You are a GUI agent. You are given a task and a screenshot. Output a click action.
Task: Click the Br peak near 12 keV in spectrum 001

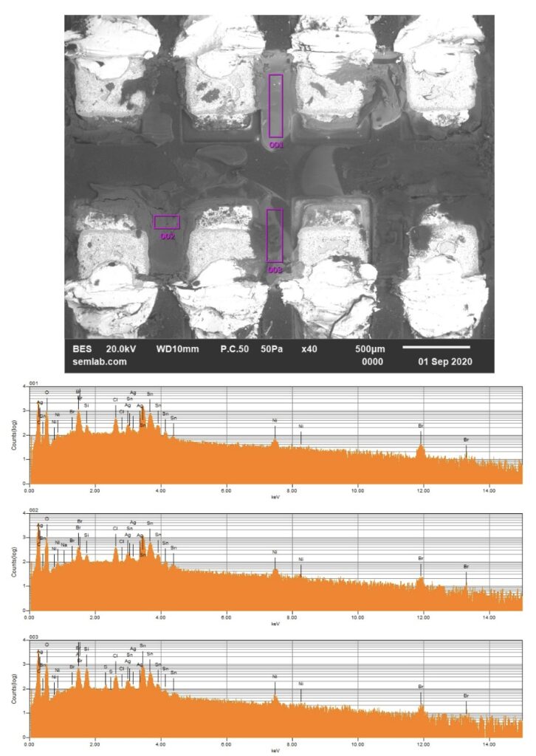tap(421, 427)
